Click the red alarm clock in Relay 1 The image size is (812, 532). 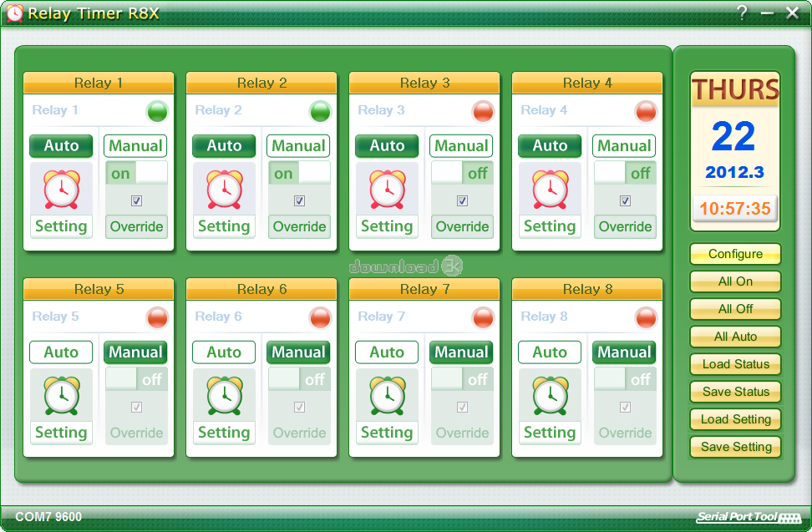[61, 189]
